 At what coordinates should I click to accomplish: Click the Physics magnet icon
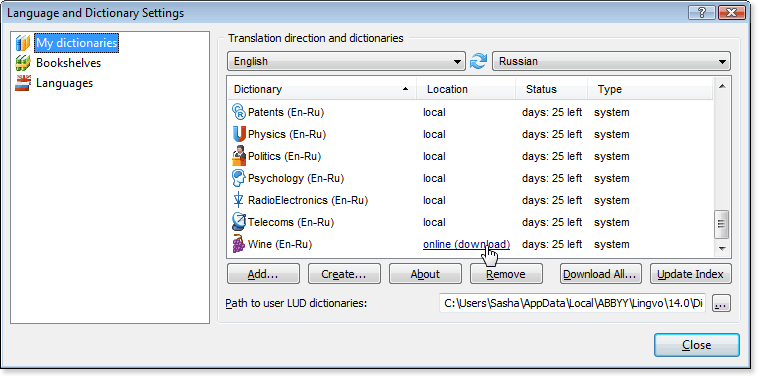pos(239,134)
